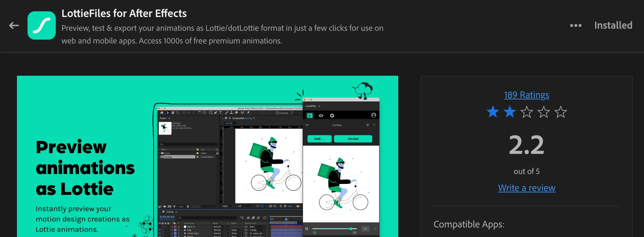Click the 2.2 average rating value

pos(526,145)
